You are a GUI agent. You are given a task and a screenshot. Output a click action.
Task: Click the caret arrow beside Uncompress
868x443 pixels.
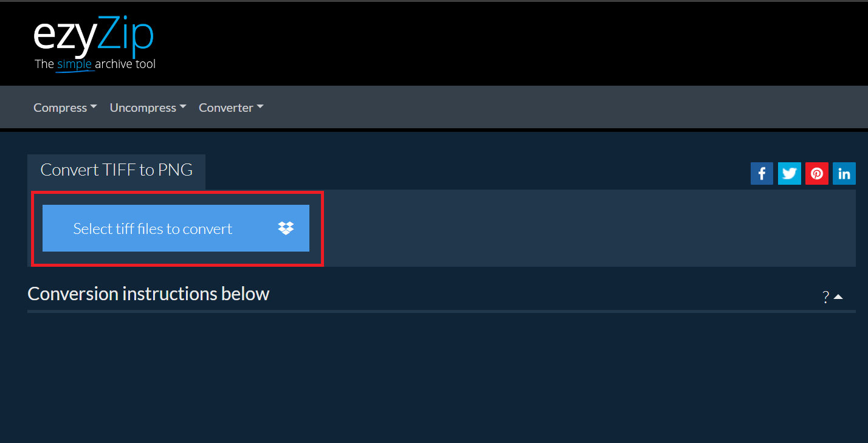click(183, 107)
